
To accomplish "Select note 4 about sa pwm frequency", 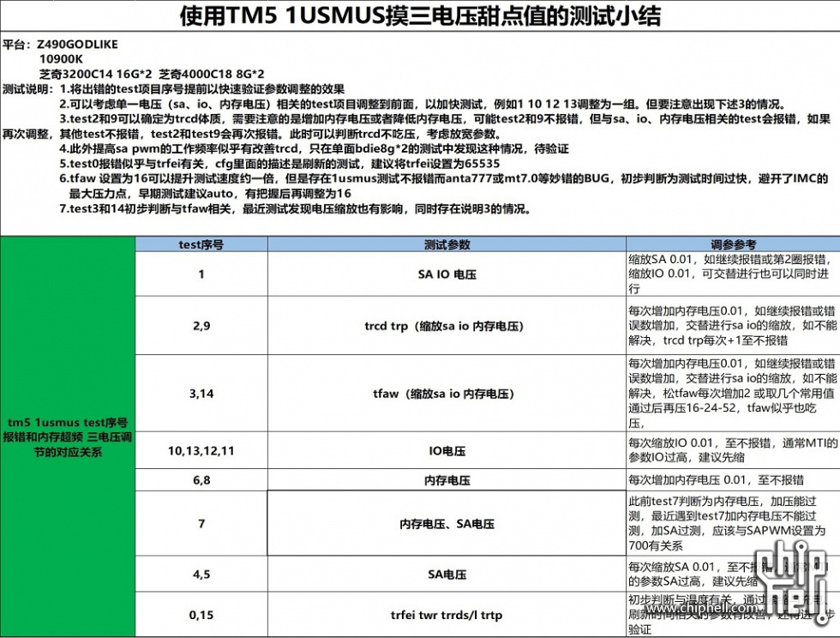I will pos(314,148).
